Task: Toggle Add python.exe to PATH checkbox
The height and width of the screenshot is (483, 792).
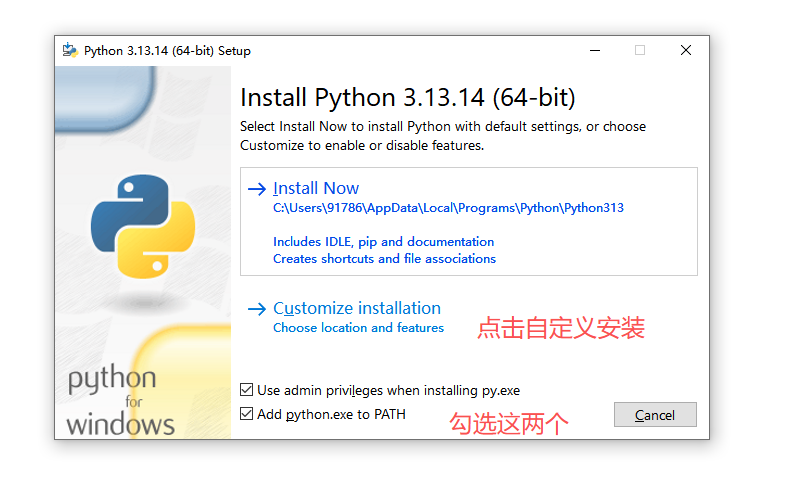Action: (246, 414)
